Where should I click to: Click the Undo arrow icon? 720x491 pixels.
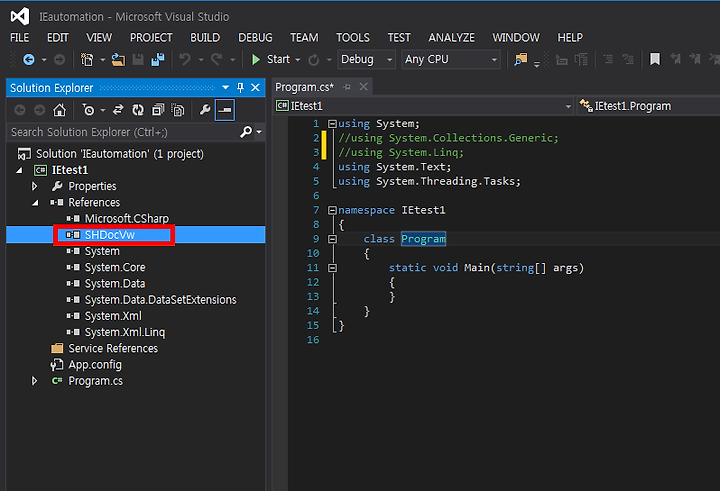coord(185,59)
